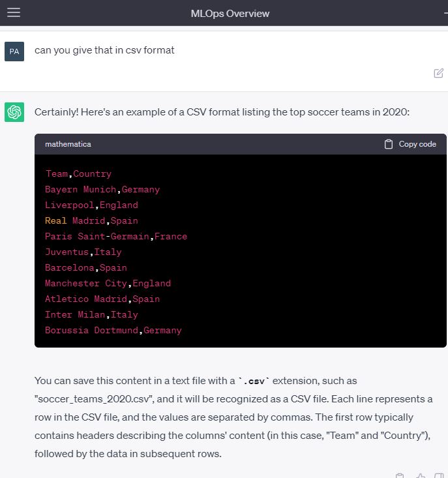
Task: Click the ChatGPT green logo avatar
Action: [14, 112]
